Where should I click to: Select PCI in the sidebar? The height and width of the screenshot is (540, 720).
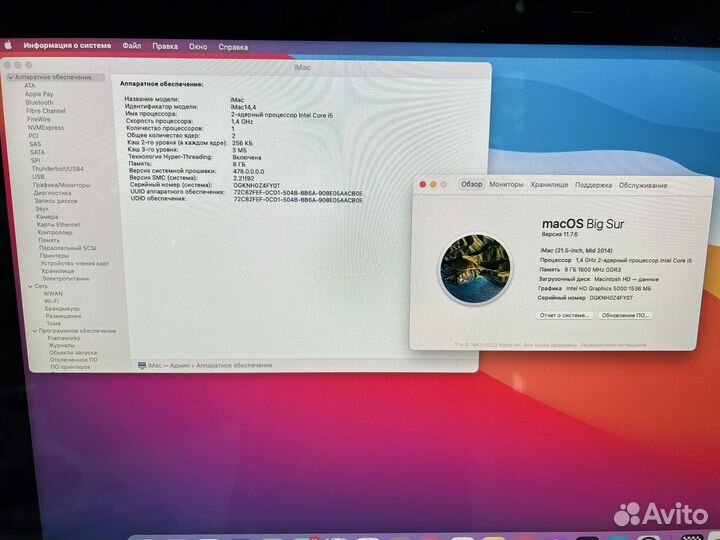click(x=34, y=136)
